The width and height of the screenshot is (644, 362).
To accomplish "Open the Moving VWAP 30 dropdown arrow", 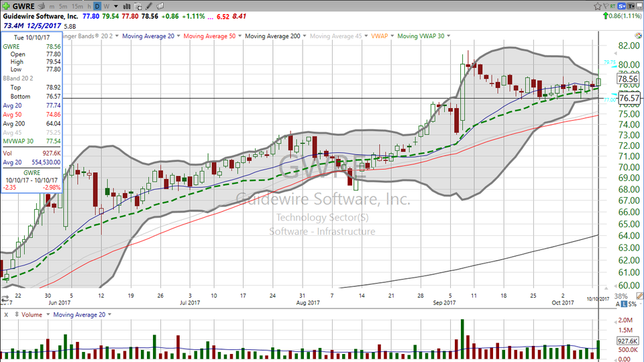I will pos(449,36).
